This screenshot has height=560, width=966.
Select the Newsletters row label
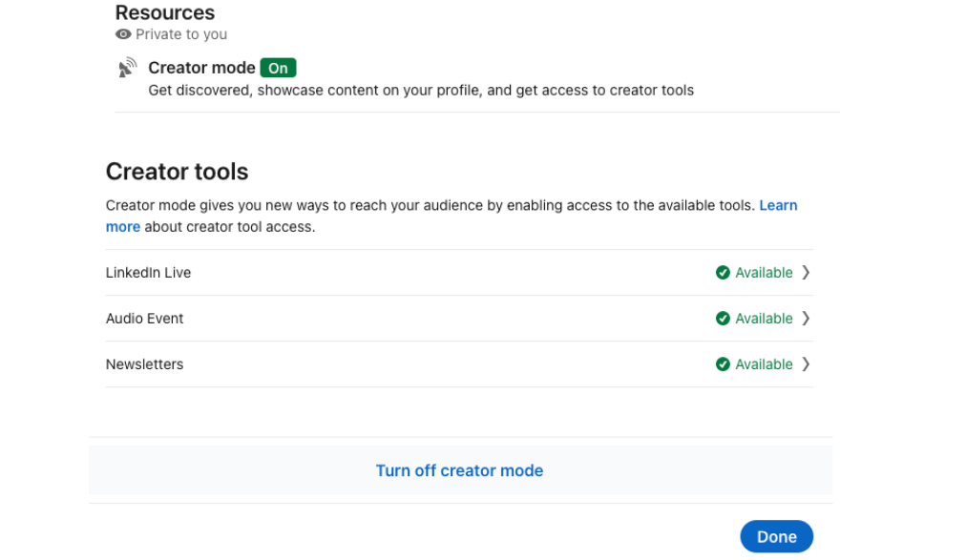click(x=145, y=364)
